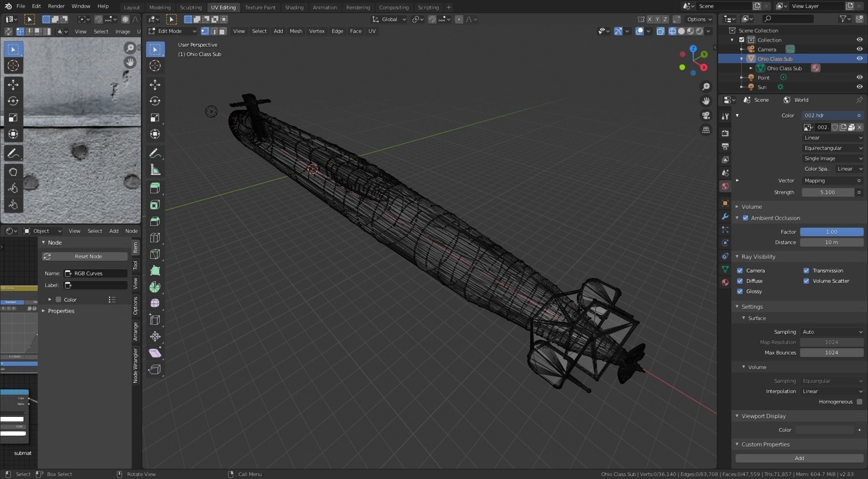Uncheck Transmission ray visibility
This screenshot has width=868, height=479.
806,271
